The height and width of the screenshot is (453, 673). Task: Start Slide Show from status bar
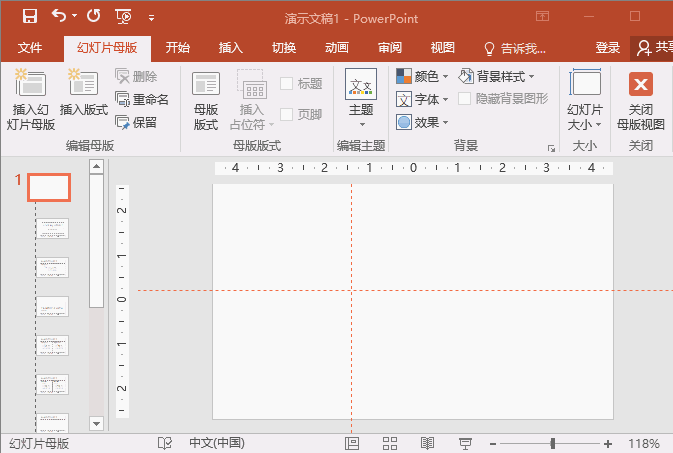465,443
